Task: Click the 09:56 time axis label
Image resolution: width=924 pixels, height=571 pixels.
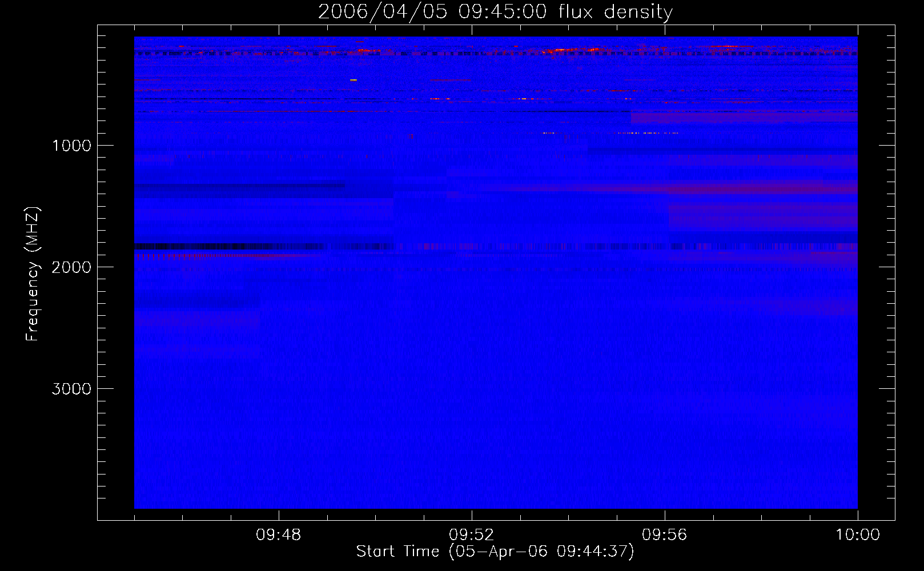Action: point(664,535)
